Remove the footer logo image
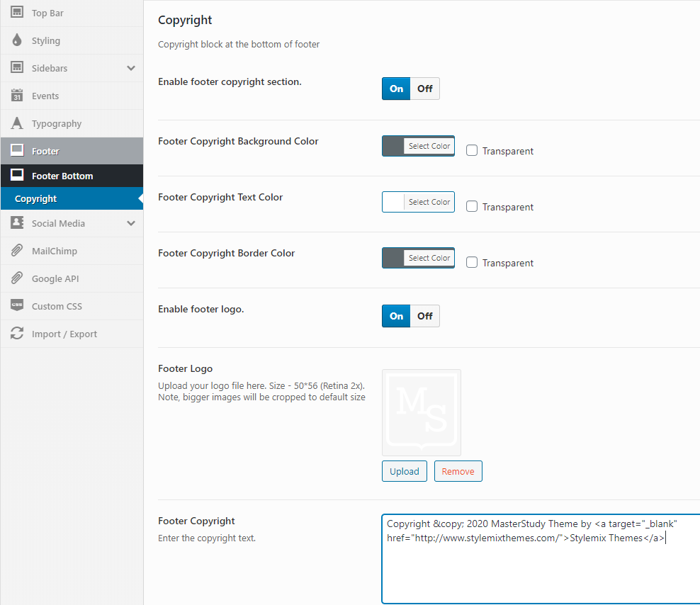This screenshot has width=700, height=605. 458,471
